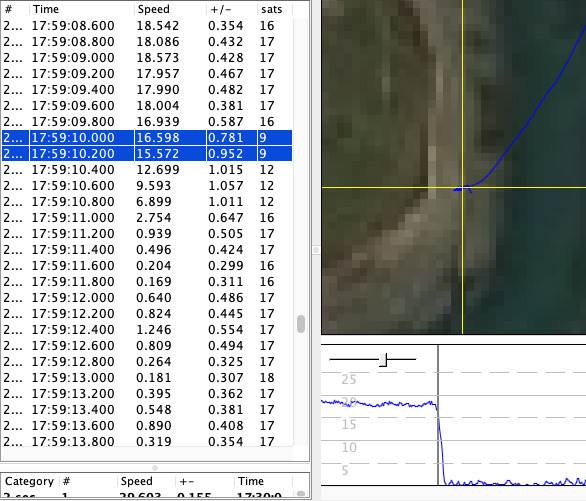Click the divider handle between table and map
Screen dimensions: 586x501
pyautogui.click(x=315, y=250)
